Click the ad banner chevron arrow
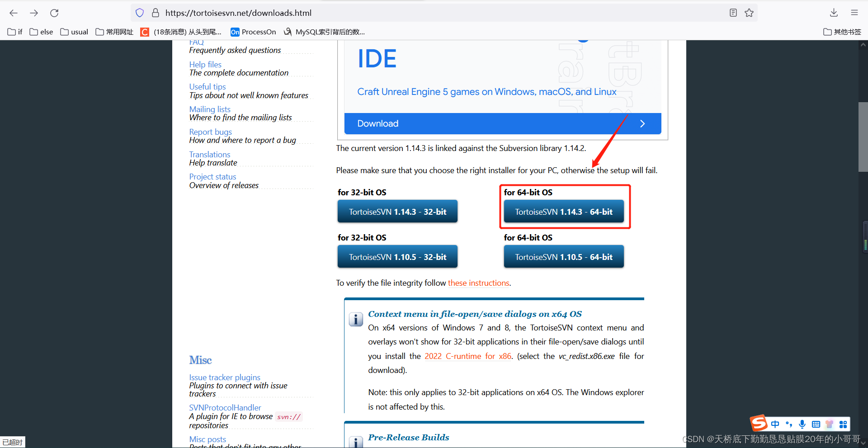868x448 pixels. pos(642,123)
